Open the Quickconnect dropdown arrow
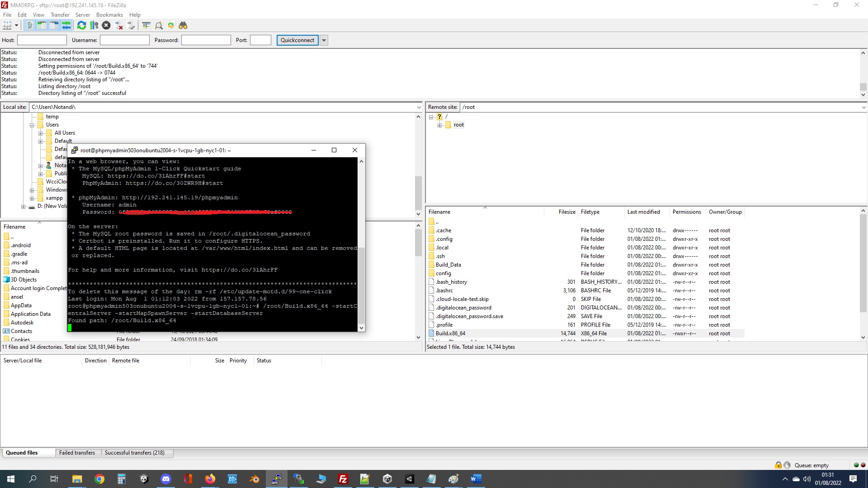The width and height of the screenshot is (868, 488). pyautogui.click(x=324, y=40)
